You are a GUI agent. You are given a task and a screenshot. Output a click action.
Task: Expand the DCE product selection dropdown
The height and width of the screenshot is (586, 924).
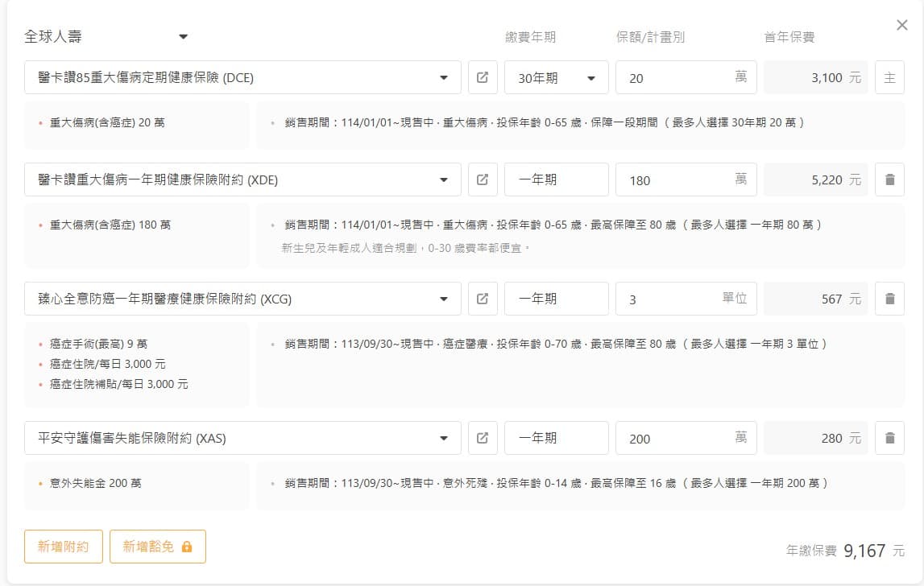point(444,78)
